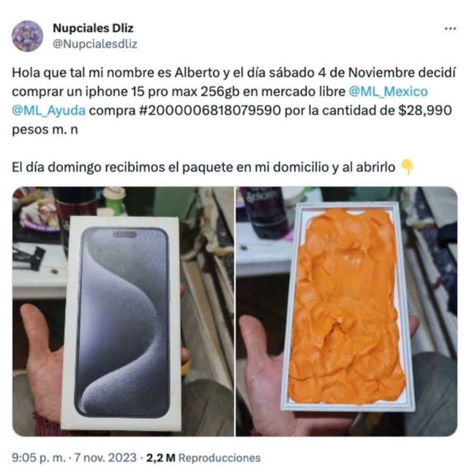Open the @ML_Mexico mention

point(388,91)
